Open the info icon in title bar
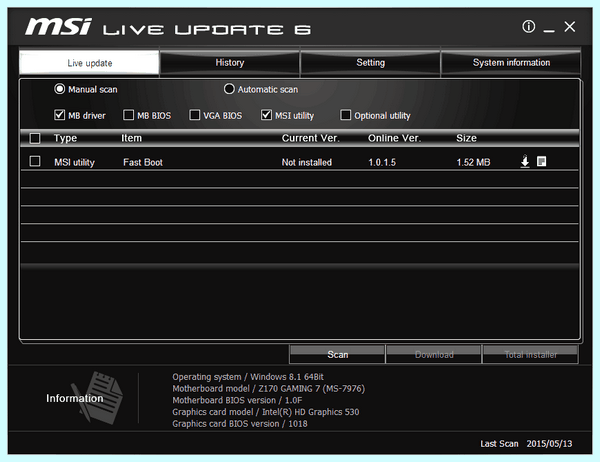Viewport: 600px width, 462px height. click(x=528, y=26)
